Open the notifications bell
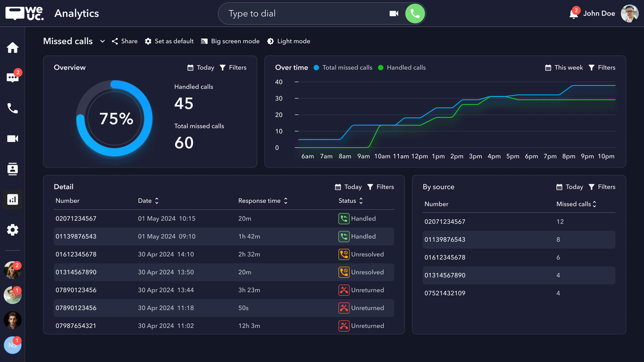The image size is (644, 362). (x=573, y=14)
